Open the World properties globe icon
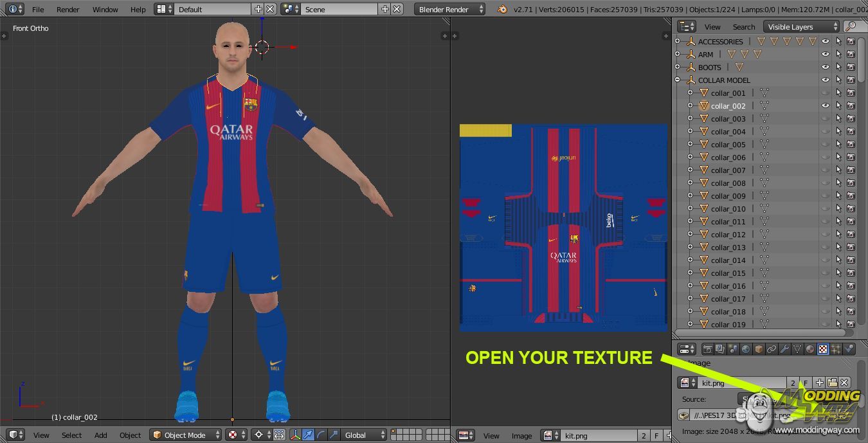The width and height of the screenshot is (868, 443). 746,349
